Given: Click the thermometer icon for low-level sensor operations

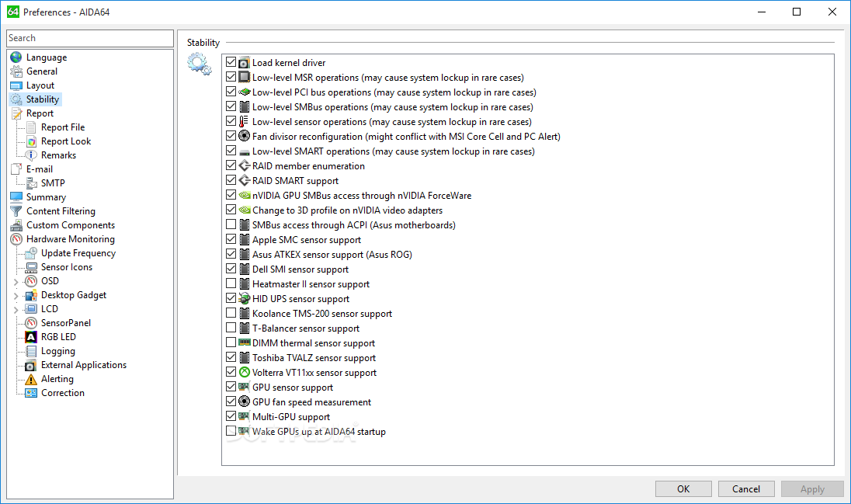Looking at the screenshot, I should pyautogui.click(x=245, y=122).
